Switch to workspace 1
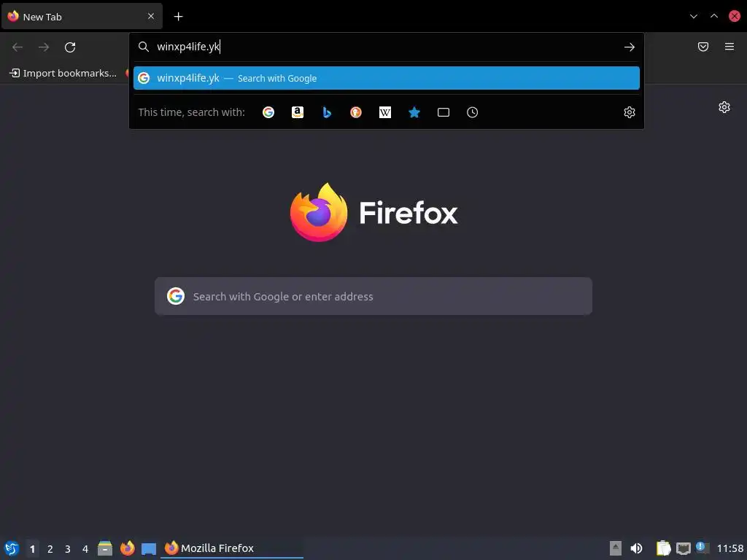Image resolution: width=747 pixels, height=560 pixels. [32, 549]
